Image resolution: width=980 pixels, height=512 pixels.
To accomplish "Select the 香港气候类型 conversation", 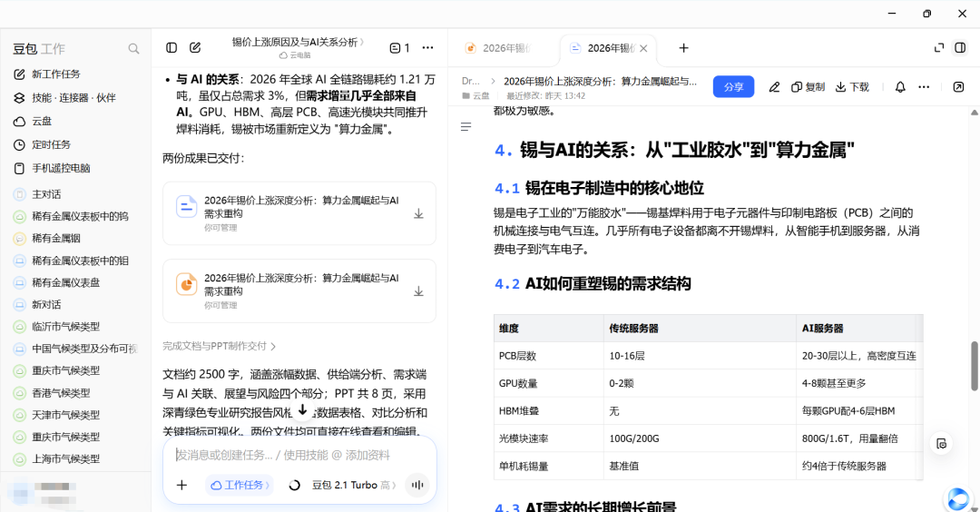I will pos(75,392).
